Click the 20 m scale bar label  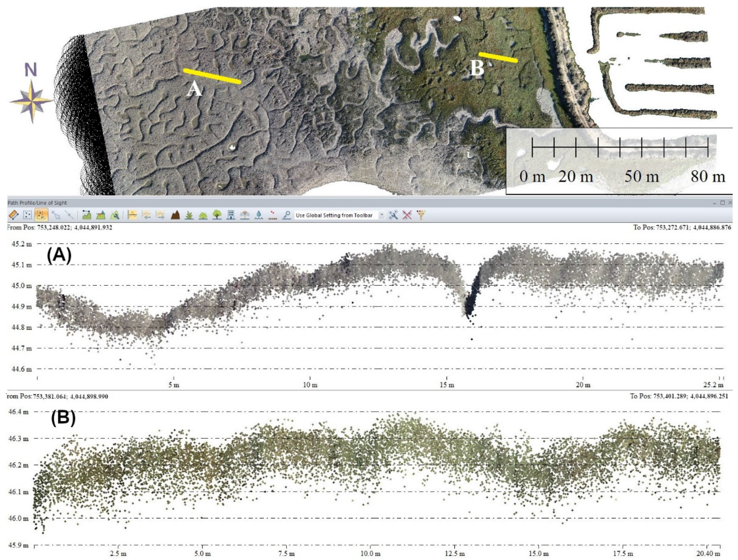(575, 176)
